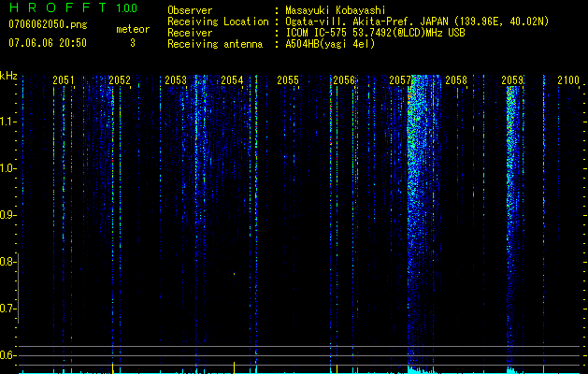
Task: Click the 1.0 kHz frequency label
Action: 7,168
